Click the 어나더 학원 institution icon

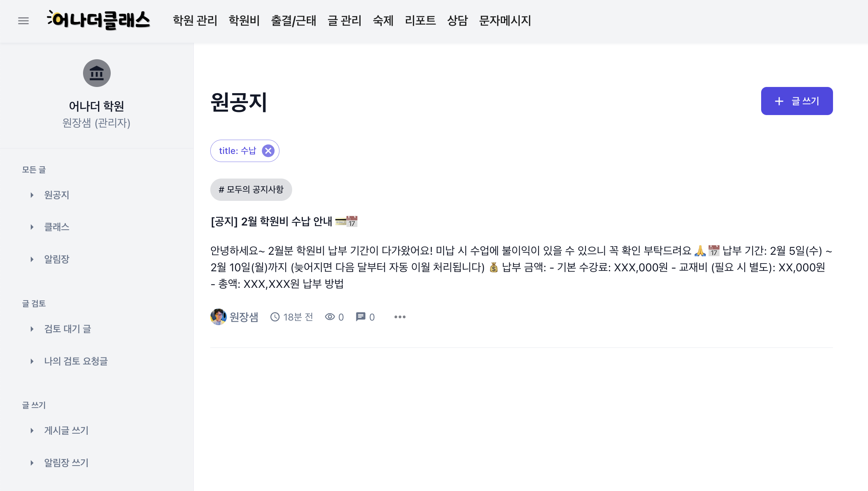coord(97,73)
